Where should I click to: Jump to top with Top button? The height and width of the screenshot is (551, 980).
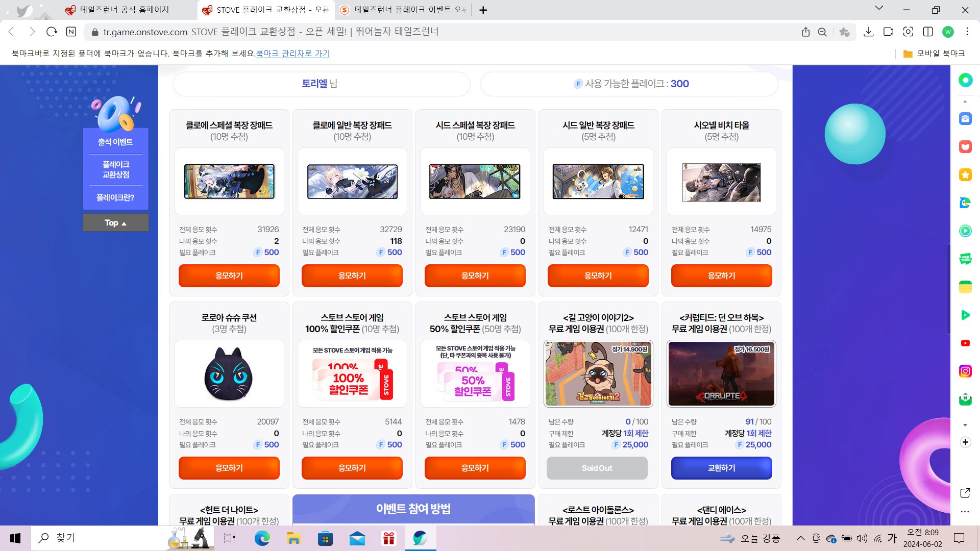[116, 222]
